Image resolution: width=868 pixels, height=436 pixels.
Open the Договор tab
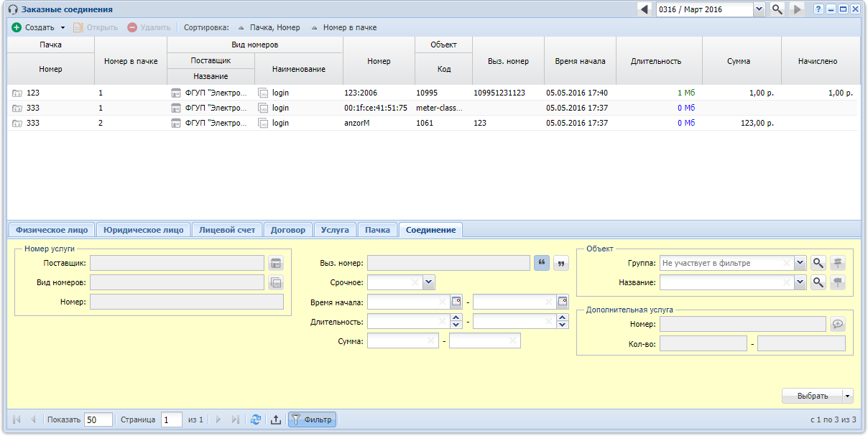click(288, 230)
